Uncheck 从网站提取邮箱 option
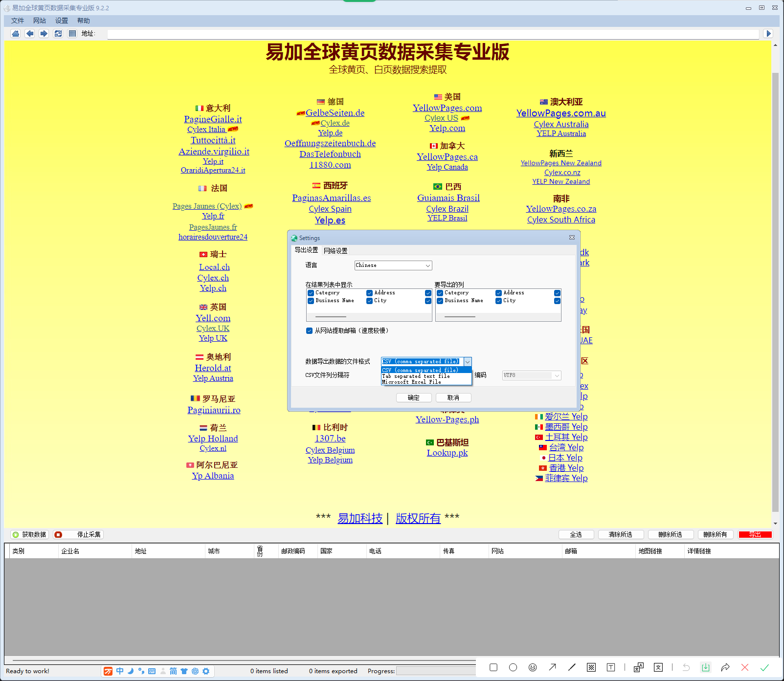The height and width of the screenshot is (681, 784). pyautogui.click(x=309, y=330)
